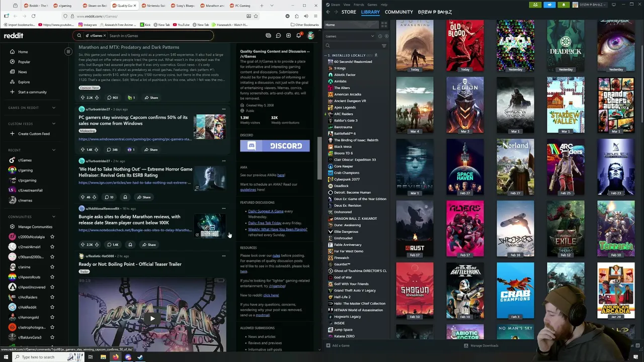
Task: Click Steam library recent clock filter
Action: (380, 36)
